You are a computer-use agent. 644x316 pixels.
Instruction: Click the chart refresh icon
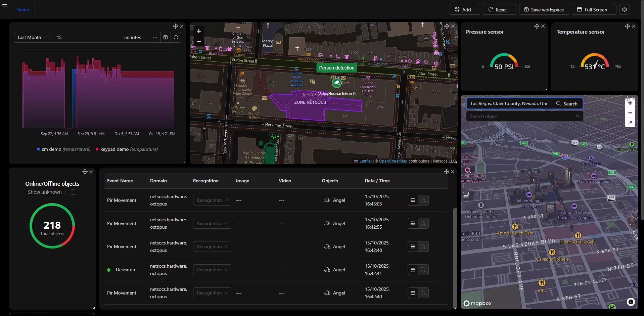176,37
